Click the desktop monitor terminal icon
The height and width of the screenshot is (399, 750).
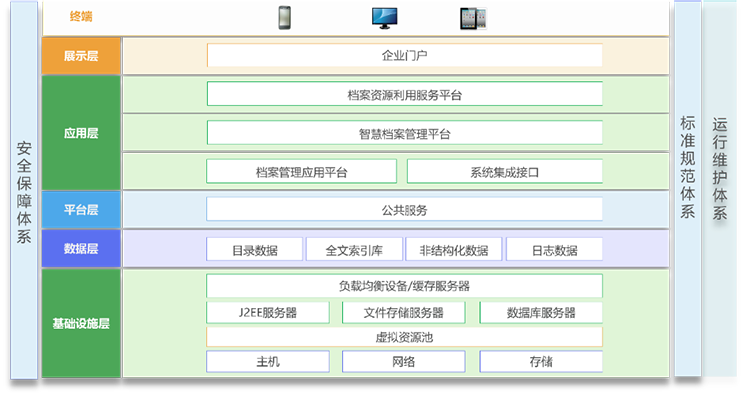tap(385, 18)
